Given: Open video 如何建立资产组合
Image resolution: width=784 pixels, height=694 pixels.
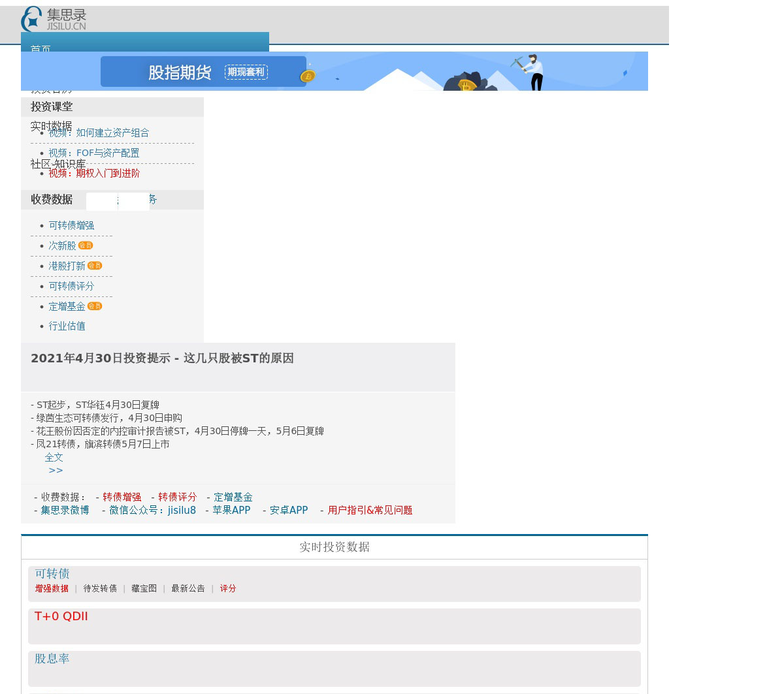Looking at the screenshot, I should 99,133.
